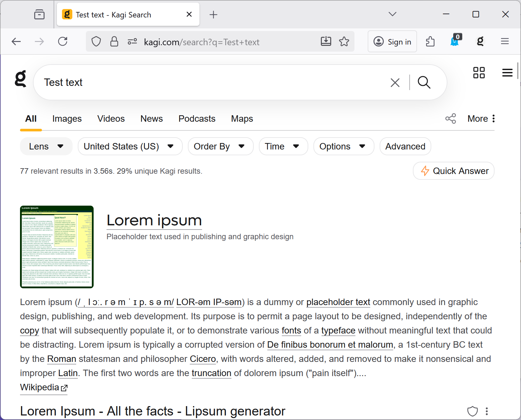
Task: Click the Kagi logo beside search box
Action: (21, 79)
